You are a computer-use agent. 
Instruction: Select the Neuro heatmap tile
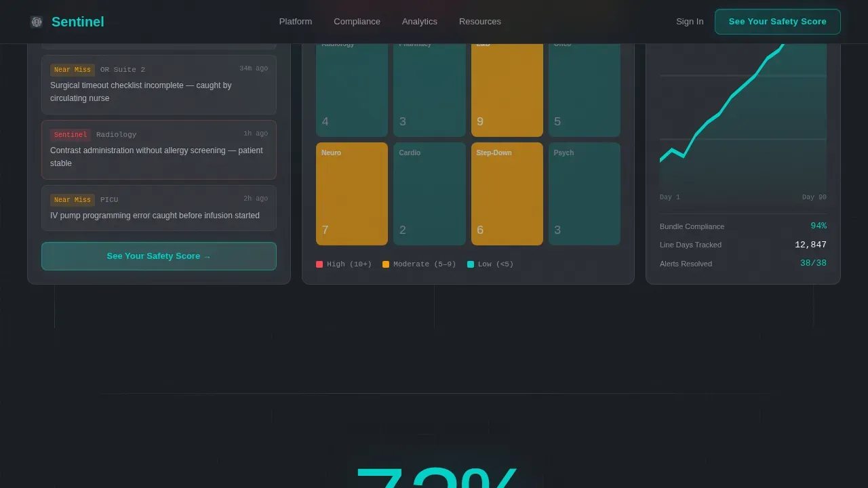(x=352, y=194)
